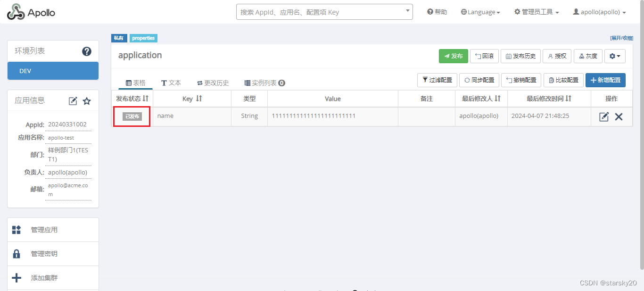644x291 pixels.
Task: Click the edit pencil icon for the name config
Action: coord(604,116)
